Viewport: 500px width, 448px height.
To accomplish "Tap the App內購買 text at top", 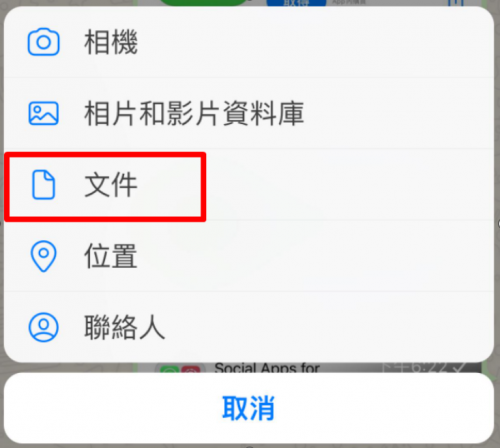I will point(349,2).
